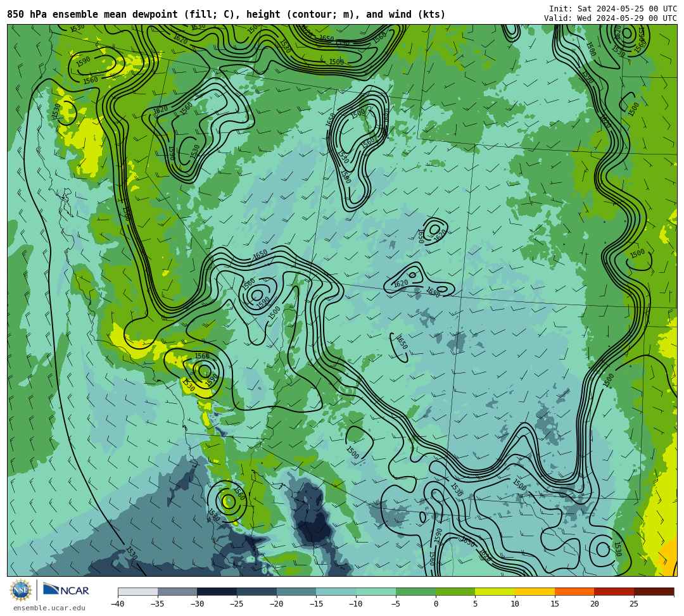The height and width of the screenshot is (616, 684).
Task: Pick the 10 to 15 amber yellow swatch
Action: pyautogui.click(x=535, y=591)
